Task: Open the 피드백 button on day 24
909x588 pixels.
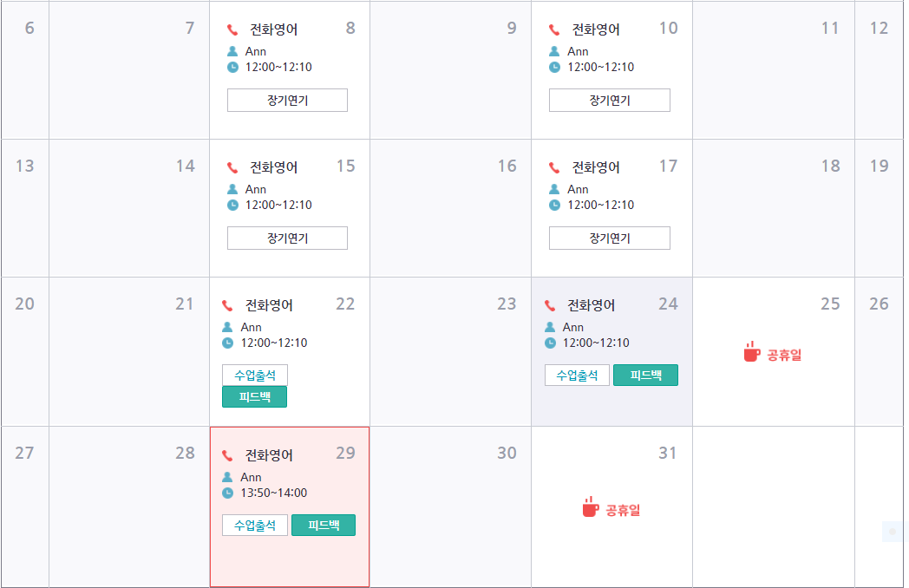Action: point(645,376)
